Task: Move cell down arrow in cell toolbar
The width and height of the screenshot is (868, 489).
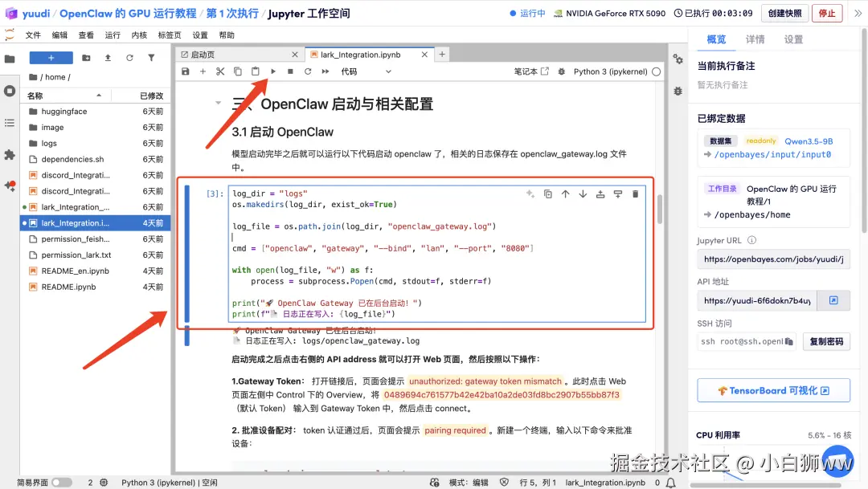Action: pos(583,194)
